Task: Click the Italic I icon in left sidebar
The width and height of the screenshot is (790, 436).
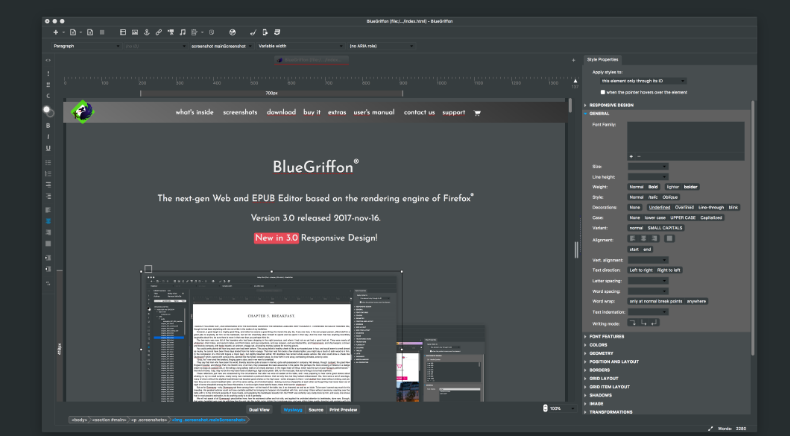Action: pyautogui.click(x=48, y=137)
